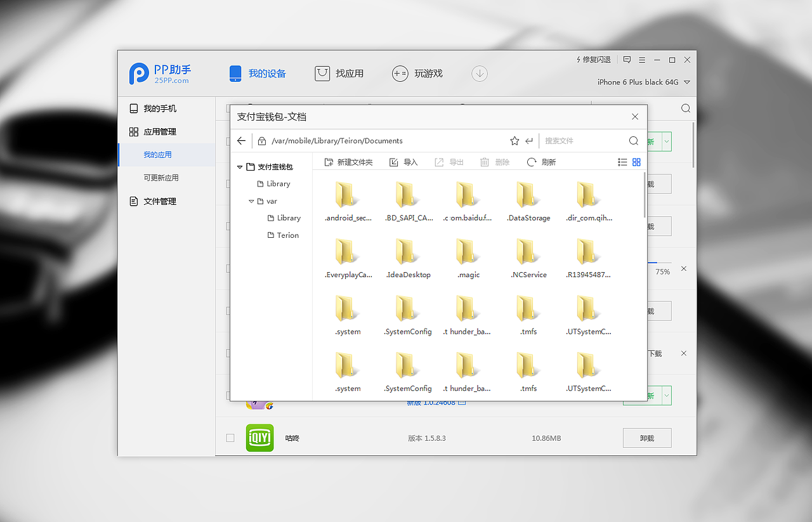812x522 pixels.
Task: Click the 新建文件夹 button
Action: pos(347,162)
